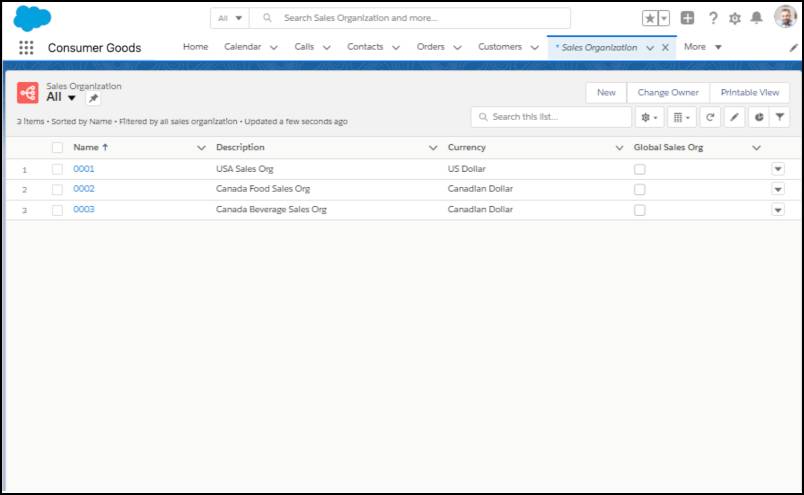Open the Contacts tab

tap(365, 47)
